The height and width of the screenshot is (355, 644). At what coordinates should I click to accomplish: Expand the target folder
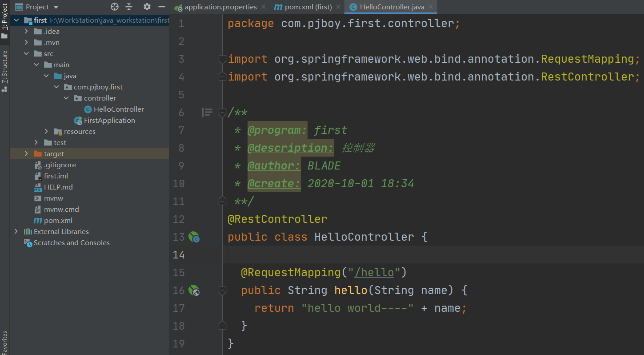(26, 153)
